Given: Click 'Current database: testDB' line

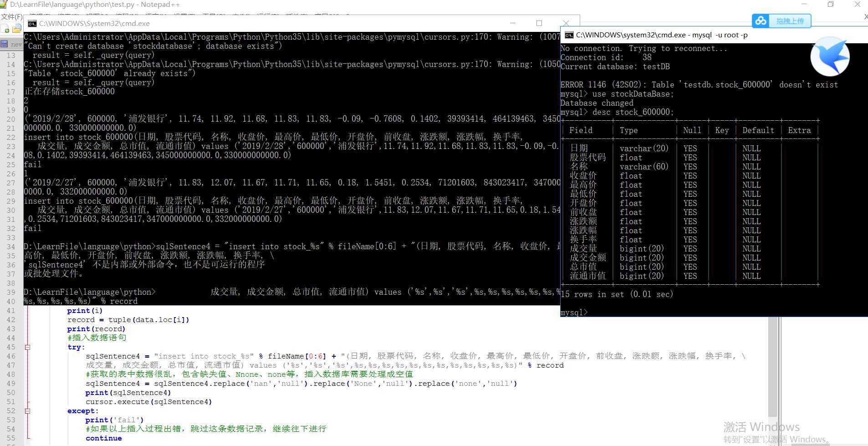Looking at the screenshot, I should click(x=615, y=67).
